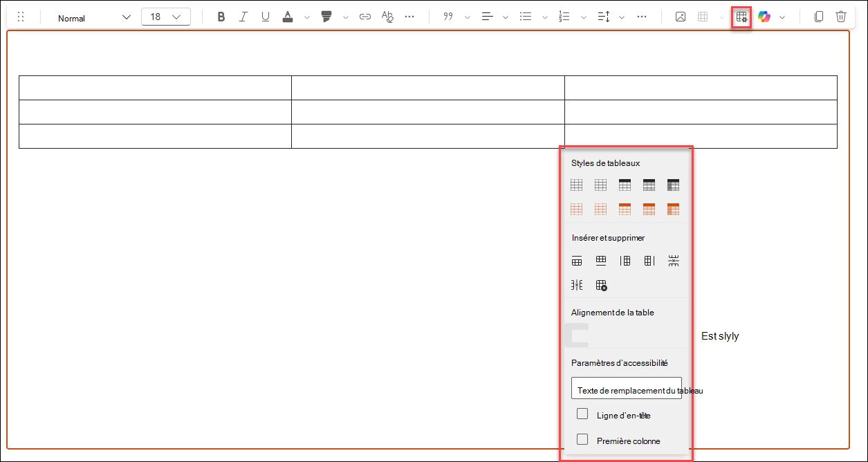Apply the highlight color marker

coord(326,17)
